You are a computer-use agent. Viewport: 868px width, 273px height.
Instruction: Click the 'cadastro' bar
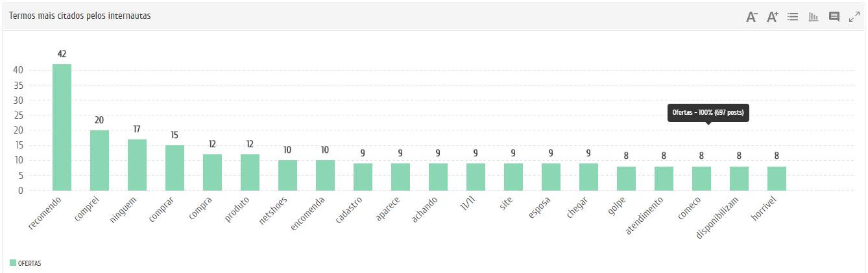(363, 177)
